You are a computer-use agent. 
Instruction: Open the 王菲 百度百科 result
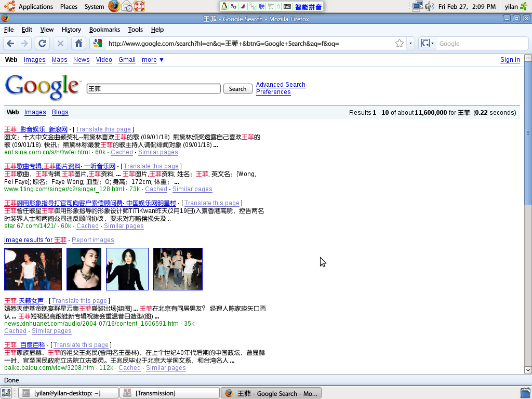[24, 345]
